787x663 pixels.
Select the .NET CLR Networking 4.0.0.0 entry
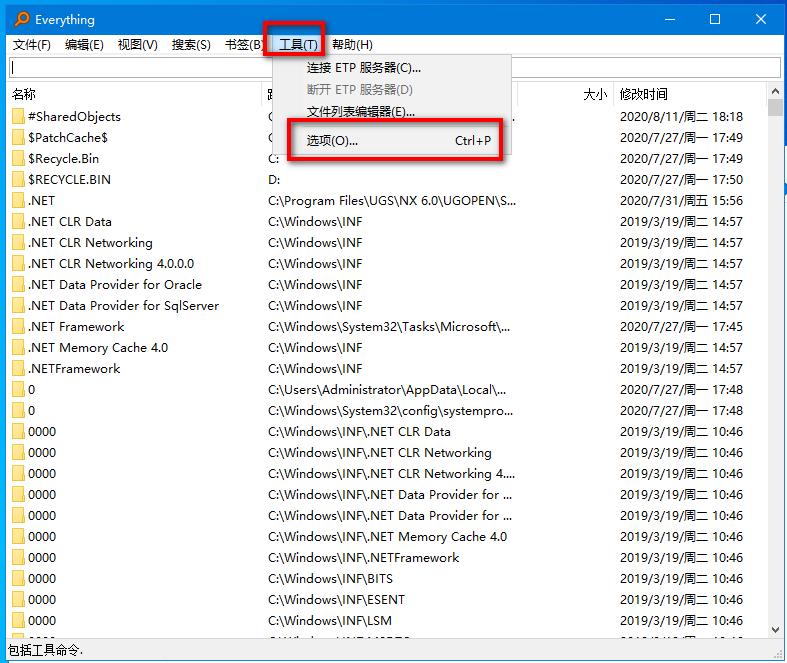point(111,263)
